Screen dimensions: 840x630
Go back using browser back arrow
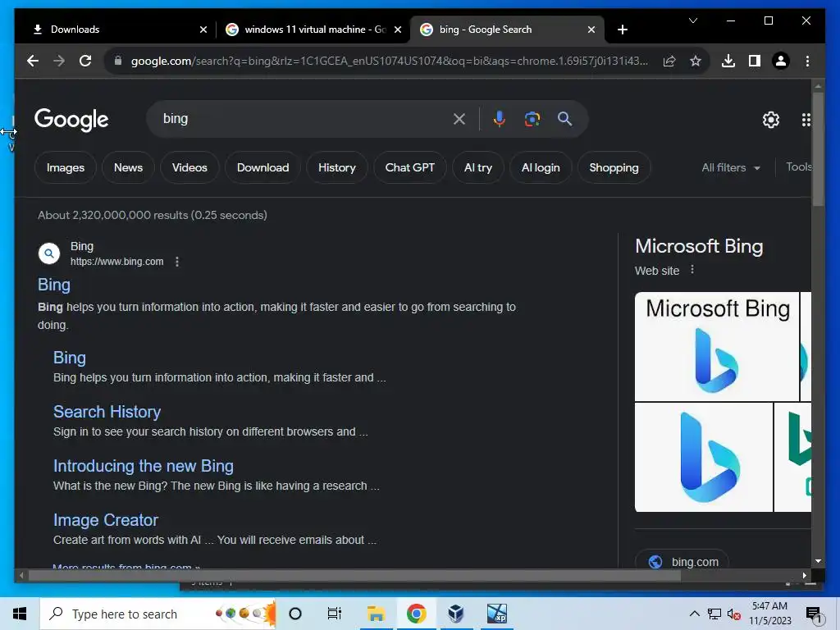(x=33, y=61)
